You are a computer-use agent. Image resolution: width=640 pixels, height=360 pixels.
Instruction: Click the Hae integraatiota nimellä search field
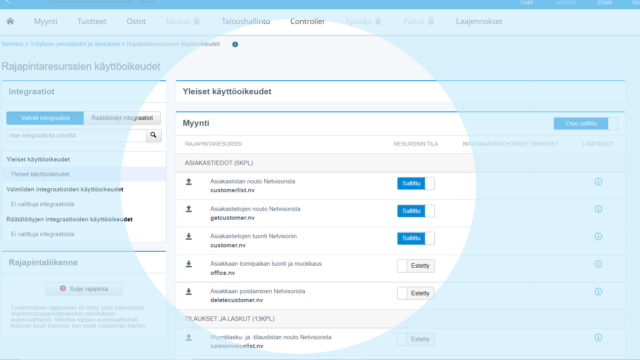(x=76, y=136)
